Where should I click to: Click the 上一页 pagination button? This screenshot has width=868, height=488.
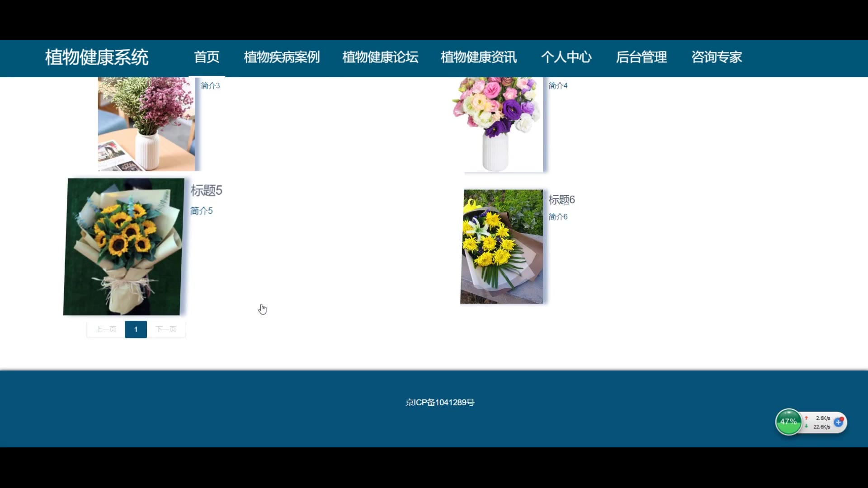point(106,329)
